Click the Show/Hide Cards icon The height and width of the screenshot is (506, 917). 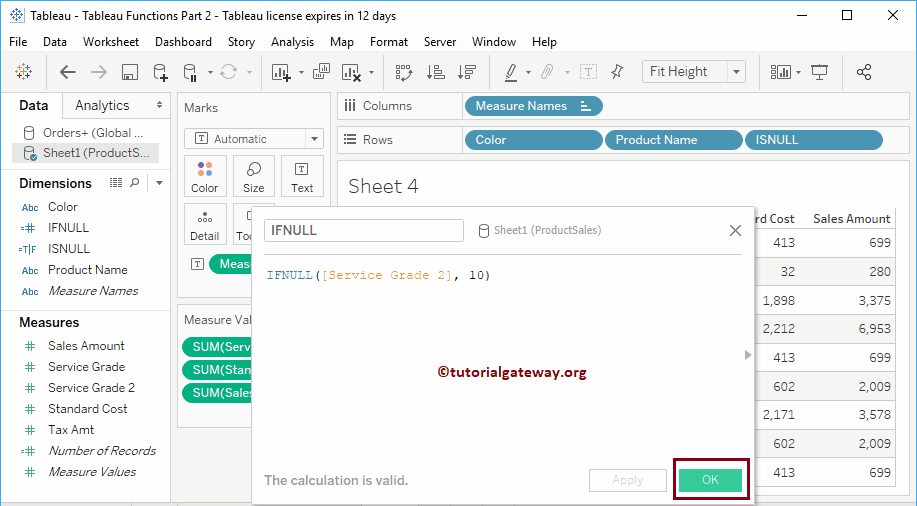(x=781, y=72)
